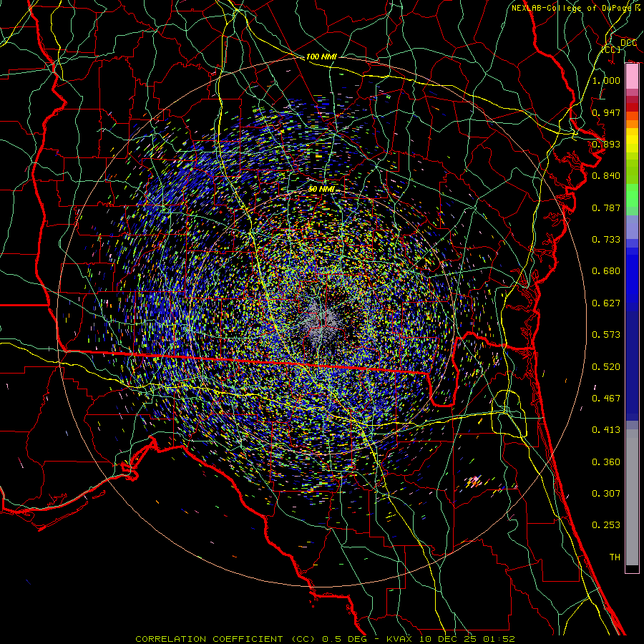644x644 pixels.
Task: Pick the bright green color bar segment
Action: 632,195
